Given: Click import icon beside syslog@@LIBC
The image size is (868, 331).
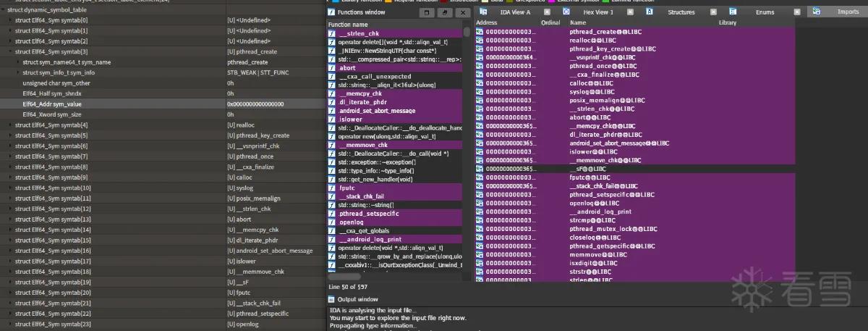Looking at the screenshot, I should point(480,92).
